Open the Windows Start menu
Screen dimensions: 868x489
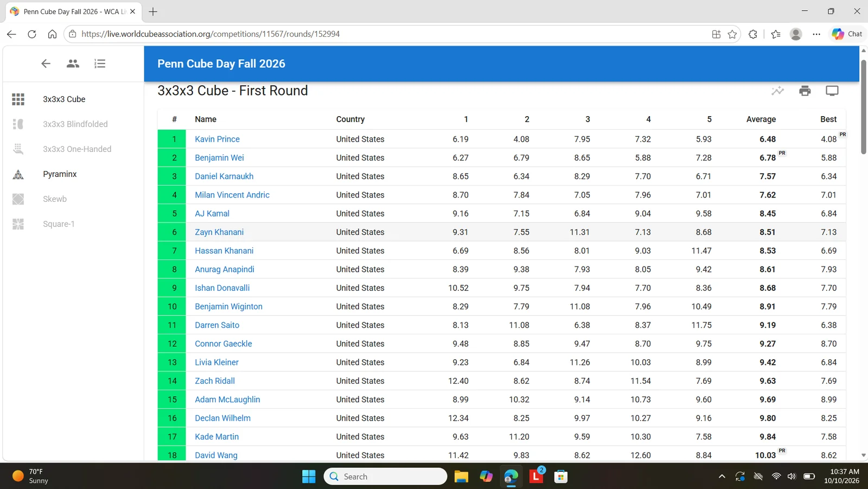tap(309, 477)
